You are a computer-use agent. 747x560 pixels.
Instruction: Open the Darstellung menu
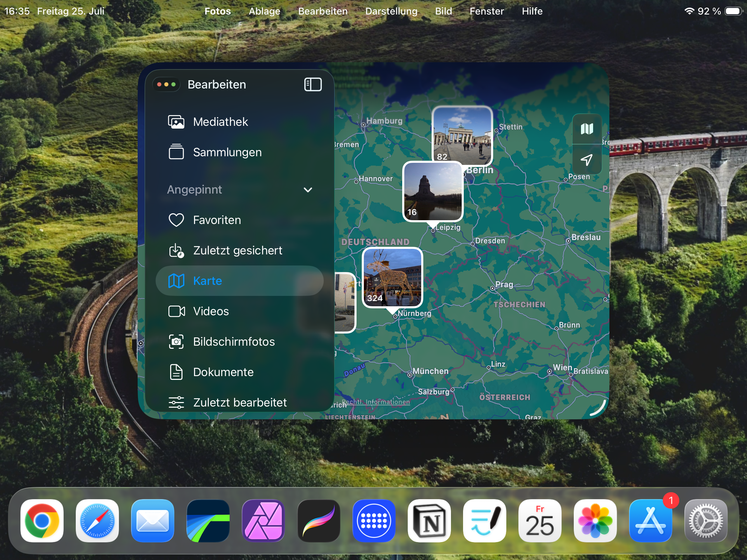pos(391,11)
